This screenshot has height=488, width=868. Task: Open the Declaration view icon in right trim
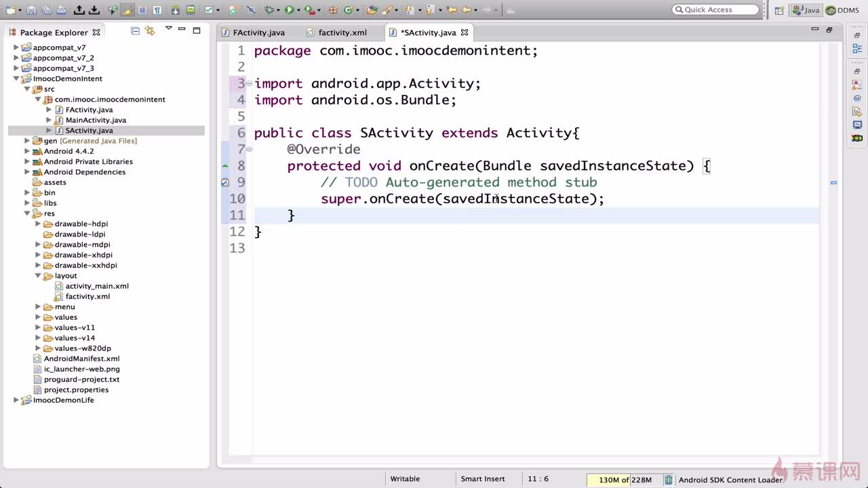click(x=857, y=112)
